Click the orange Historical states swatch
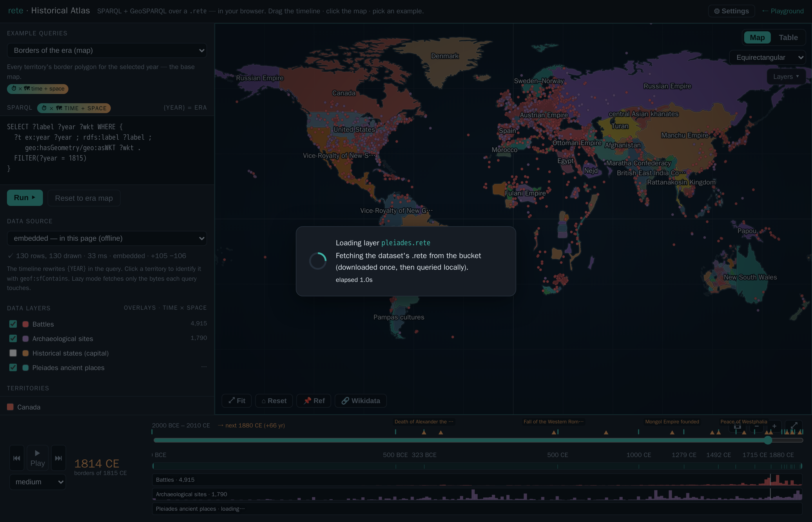The width and height of the screenshot is (812, 522). pos(26,353)
